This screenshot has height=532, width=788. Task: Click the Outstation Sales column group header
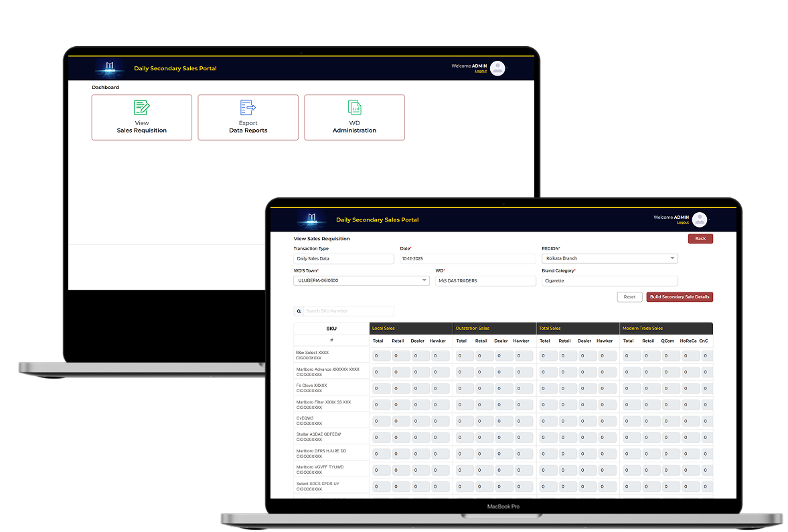click(x=495, y=329)
